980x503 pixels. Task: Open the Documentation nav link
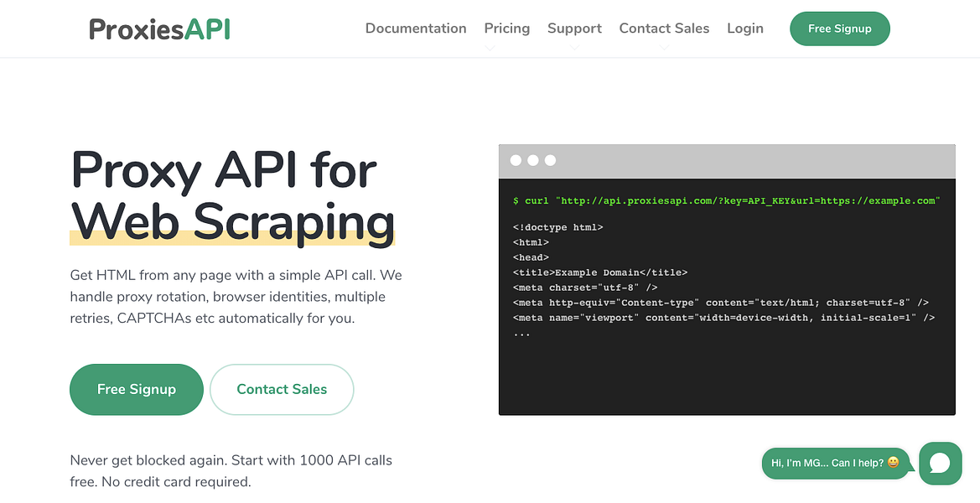(x=416, y=29)
